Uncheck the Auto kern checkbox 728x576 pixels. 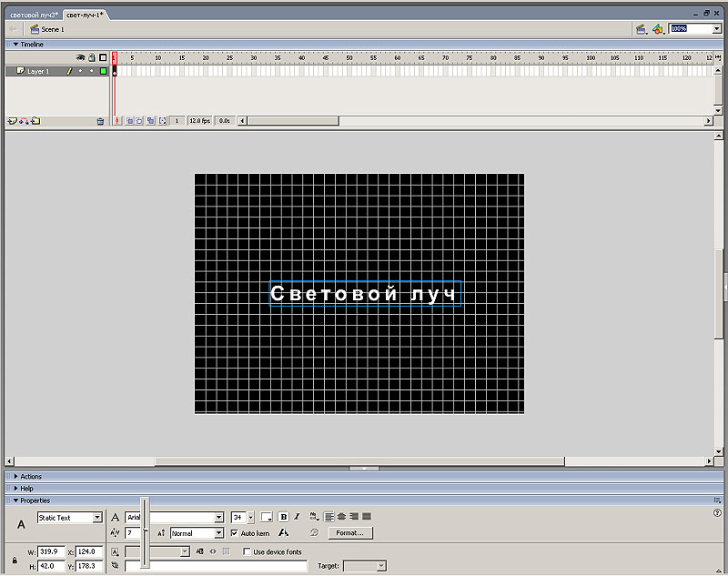(235, 533)
